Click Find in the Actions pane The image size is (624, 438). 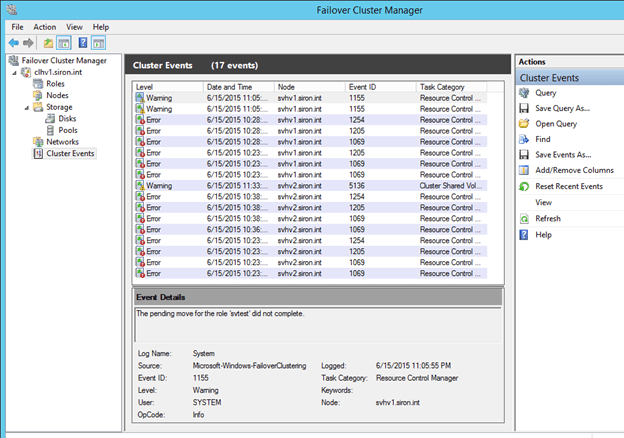pyautogui.click(x=543, y=139)
